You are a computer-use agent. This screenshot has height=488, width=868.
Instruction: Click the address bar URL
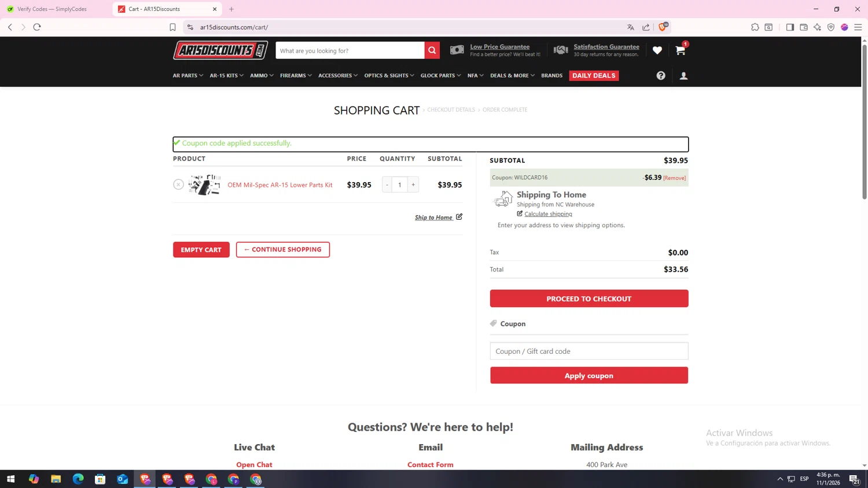pos(234,27)
